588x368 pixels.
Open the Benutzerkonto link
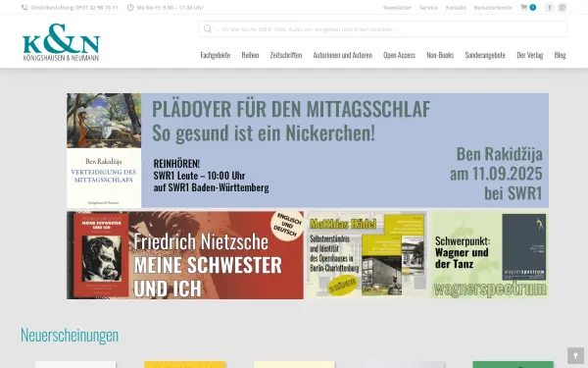(x=493, y=8)
